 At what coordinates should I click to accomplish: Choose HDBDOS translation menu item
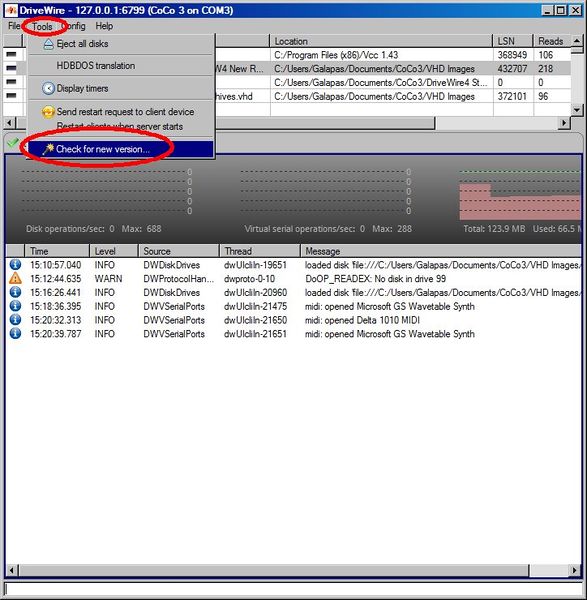121,66
